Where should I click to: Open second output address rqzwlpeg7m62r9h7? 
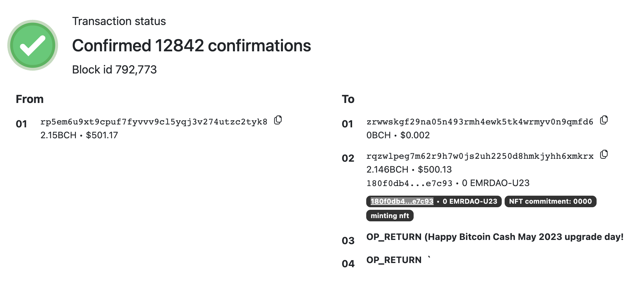click(x=480, y=157)
